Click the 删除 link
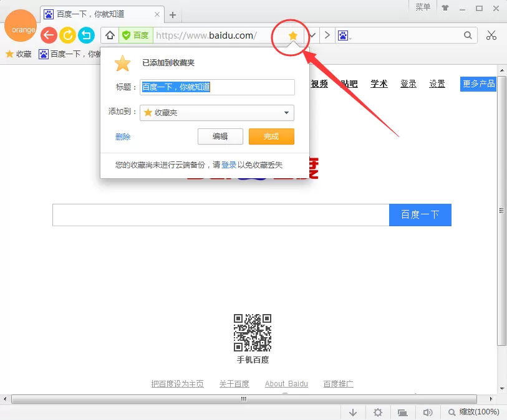This screenshot has width=507, height=420. click(x=123, y=136)
